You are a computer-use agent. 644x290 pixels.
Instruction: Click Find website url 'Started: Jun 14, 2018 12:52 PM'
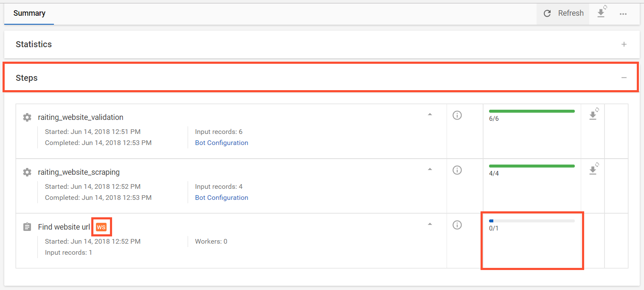click(93, 242)
